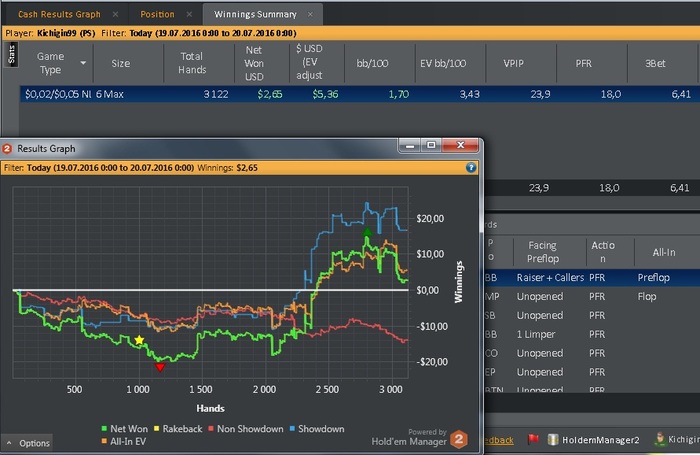The image size is (700, 455).
Task: Click the Net Won value $2,65 in the row
Action: tap(270, 94)
